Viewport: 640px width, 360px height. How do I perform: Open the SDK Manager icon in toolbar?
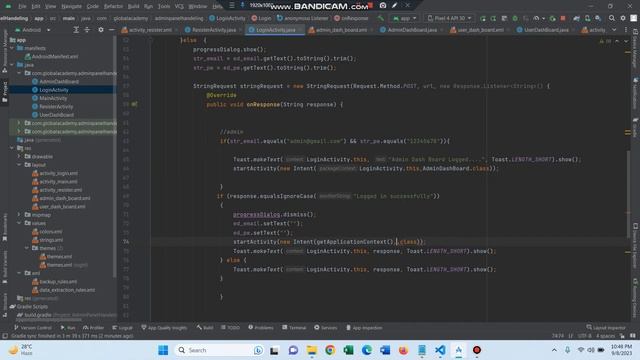598,18
